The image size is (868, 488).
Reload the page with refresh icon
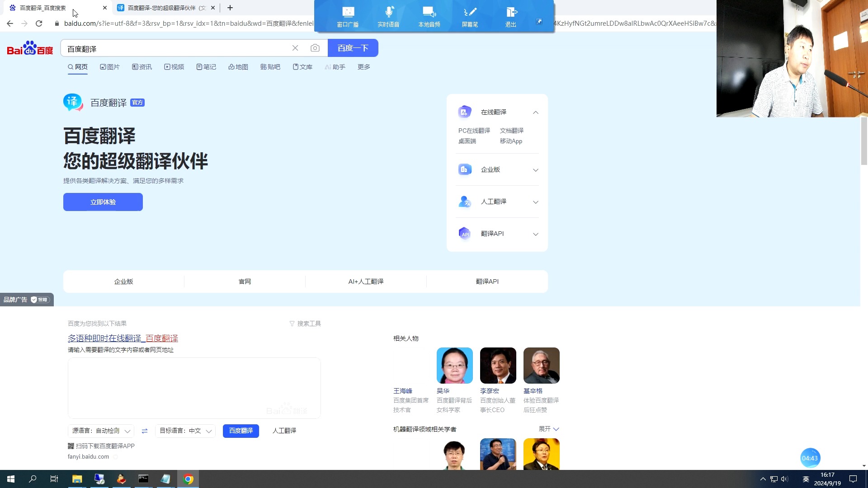tap(39, 23)
